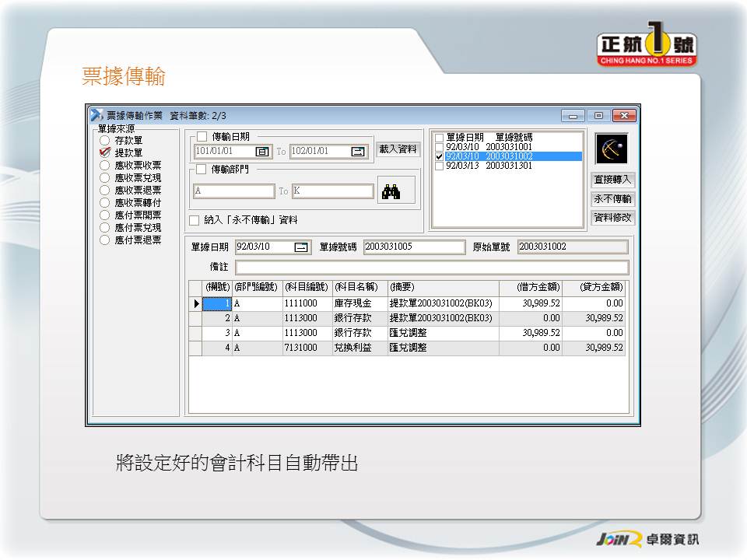
Task: Click the app icon in title bar
Action: (x=96, y=116)
